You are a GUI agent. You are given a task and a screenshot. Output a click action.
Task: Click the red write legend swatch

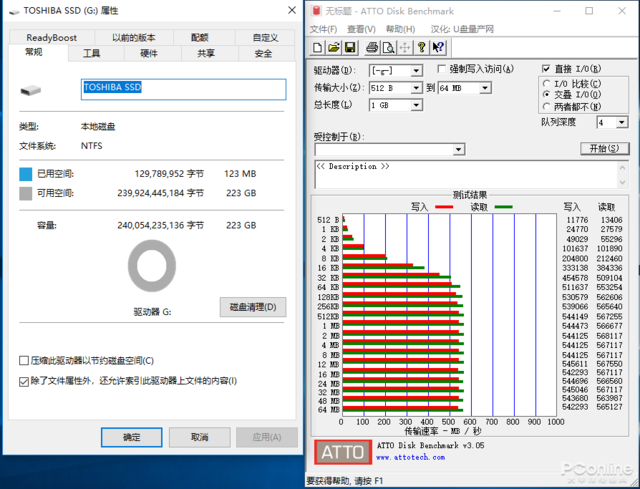[444, 207]
